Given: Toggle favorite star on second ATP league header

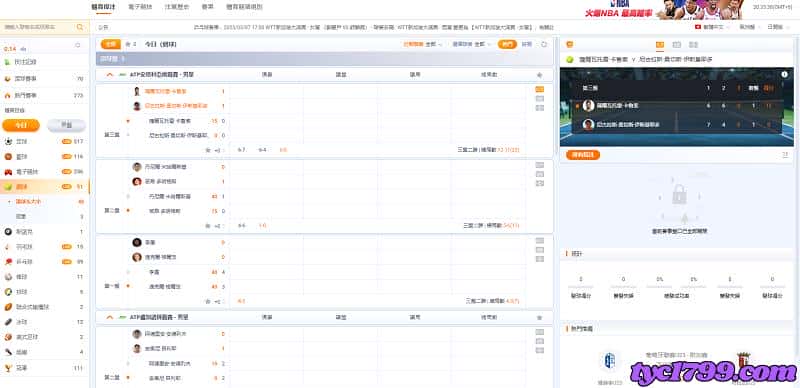Looking at the screenshot, I should 539,318.
